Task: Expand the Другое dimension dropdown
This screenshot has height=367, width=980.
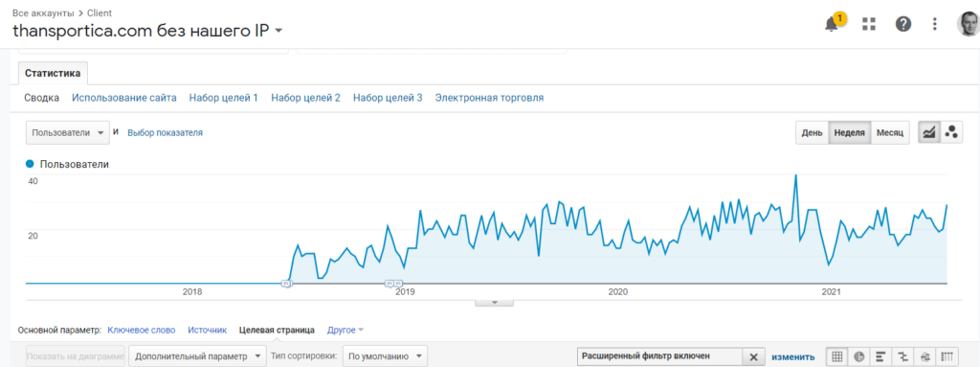Action: pos(345,330)
